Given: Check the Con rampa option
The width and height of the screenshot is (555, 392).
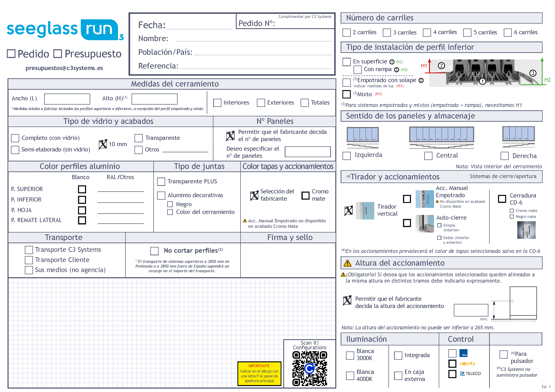Looking at the screenshot, I should [x=357, y=70].
